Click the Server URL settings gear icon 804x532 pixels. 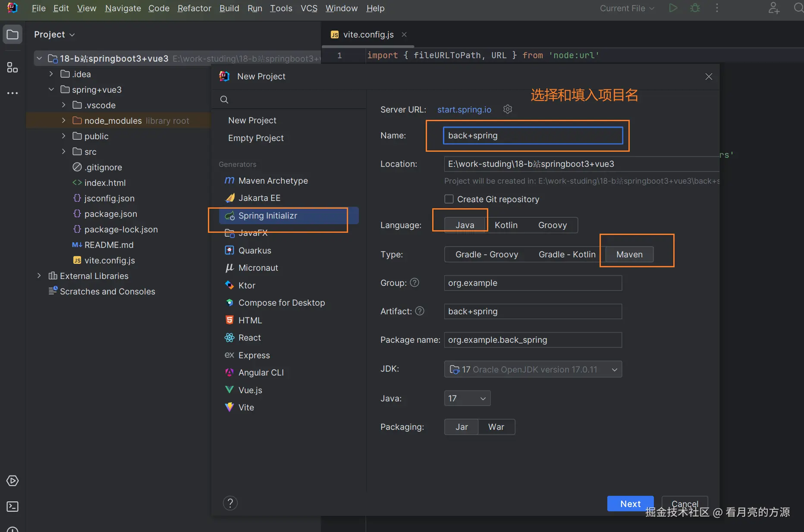(x=508, y=109)
